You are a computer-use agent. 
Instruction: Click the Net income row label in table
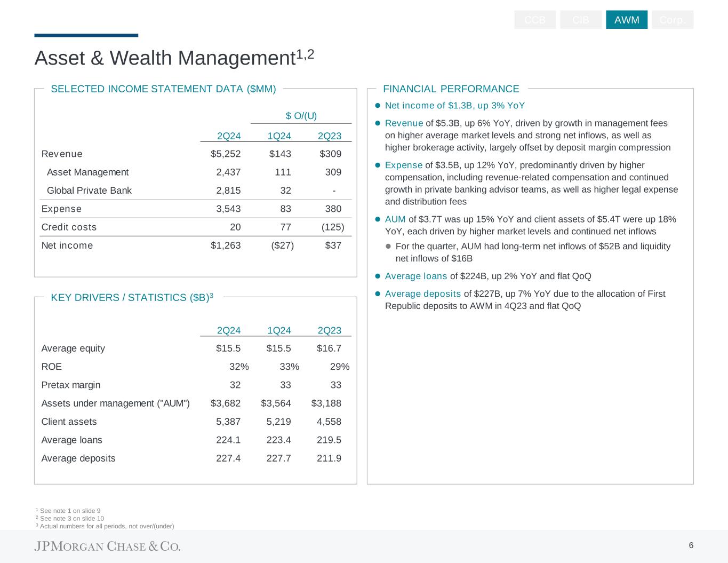[x=67, y=245]
